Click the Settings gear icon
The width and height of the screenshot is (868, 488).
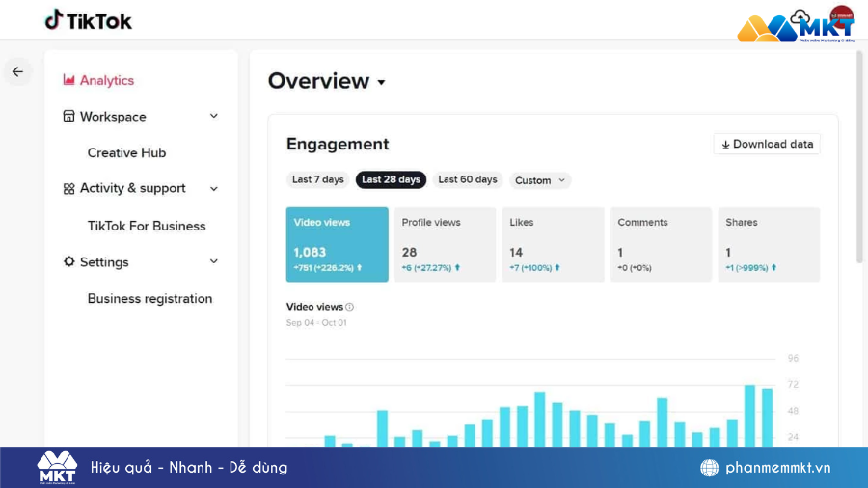(68, 262)
